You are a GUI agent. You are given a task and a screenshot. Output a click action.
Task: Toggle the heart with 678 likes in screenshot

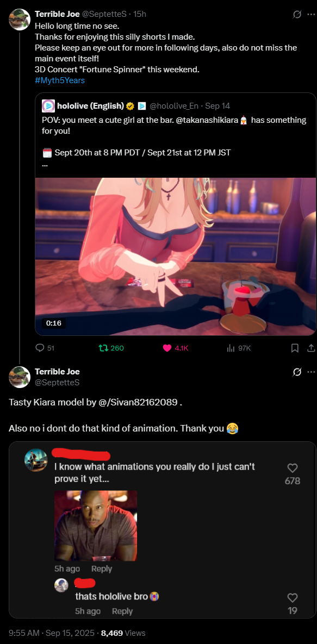(x=293, y=468)
